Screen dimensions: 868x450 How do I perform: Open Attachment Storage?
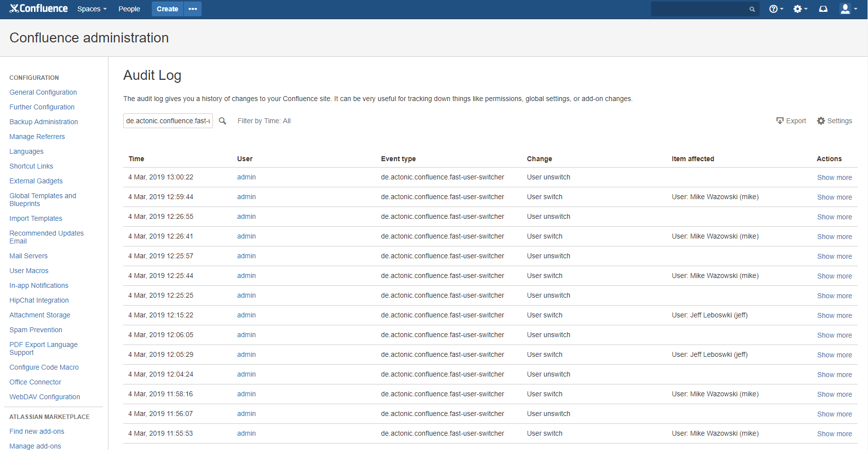(40, 315)
